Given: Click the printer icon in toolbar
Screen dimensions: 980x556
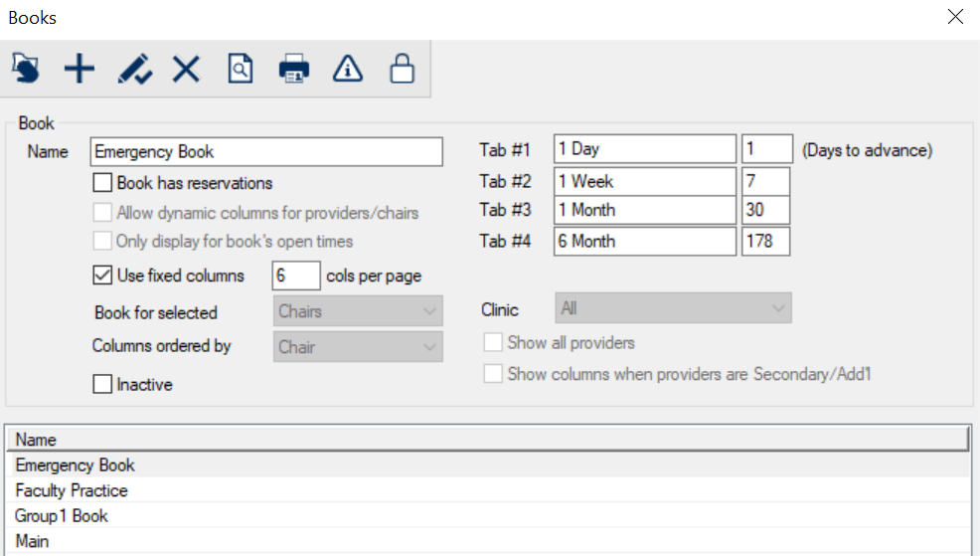Looking at the screenshot, I should [x=294, y=69].
